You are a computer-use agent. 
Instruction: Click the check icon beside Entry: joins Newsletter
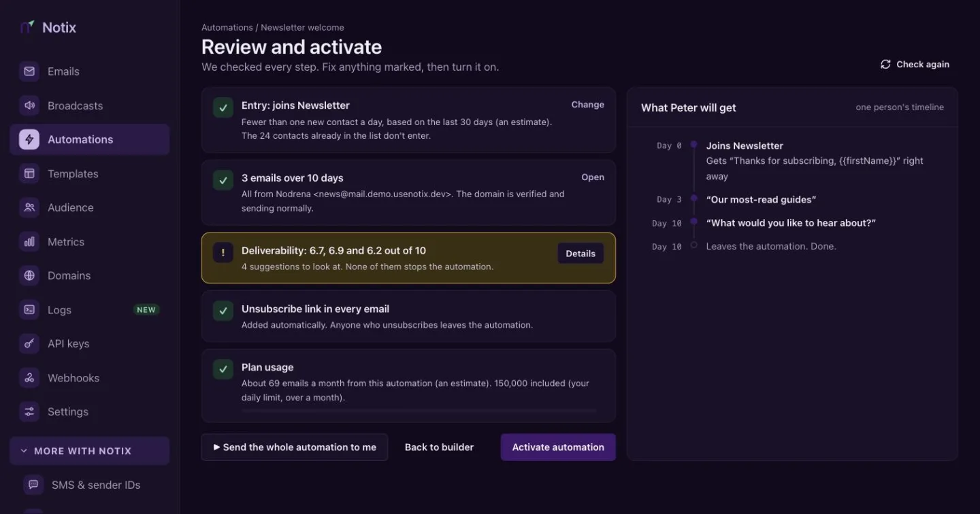(223, 107)
